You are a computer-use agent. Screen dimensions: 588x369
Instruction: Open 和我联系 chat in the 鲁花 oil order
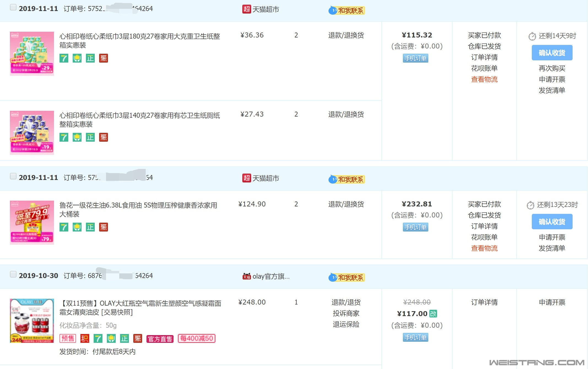tap(346, 179)
